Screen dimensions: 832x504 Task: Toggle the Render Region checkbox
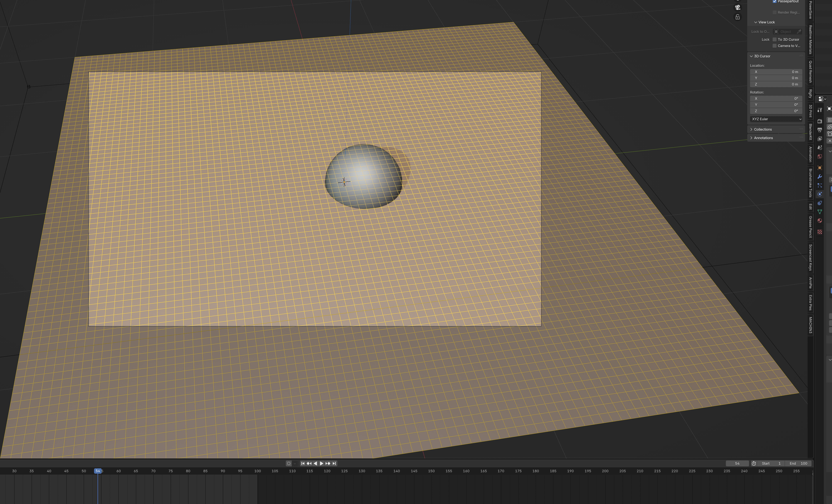pos(775,12)
